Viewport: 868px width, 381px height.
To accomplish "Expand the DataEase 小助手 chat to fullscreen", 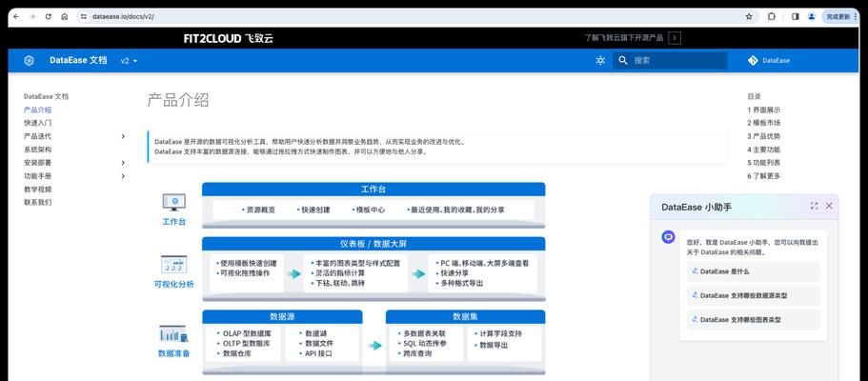I will [814, 206].
